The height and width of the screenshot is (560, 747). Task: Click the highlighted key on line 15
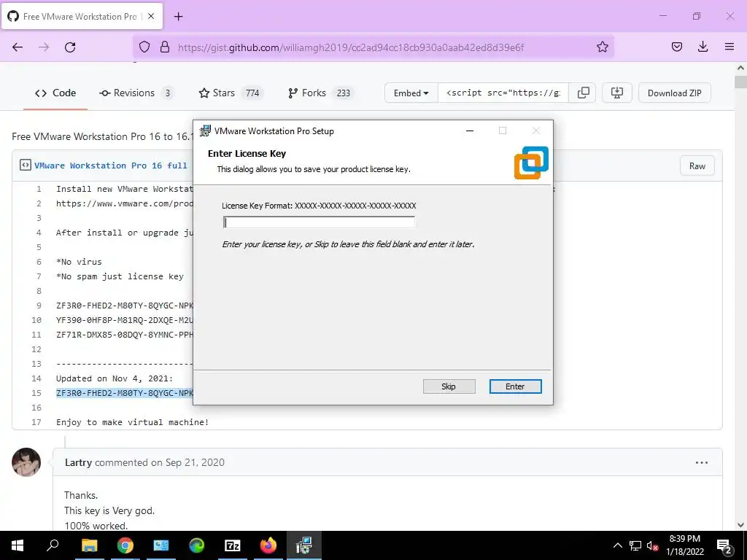click(x=124, y=393)
